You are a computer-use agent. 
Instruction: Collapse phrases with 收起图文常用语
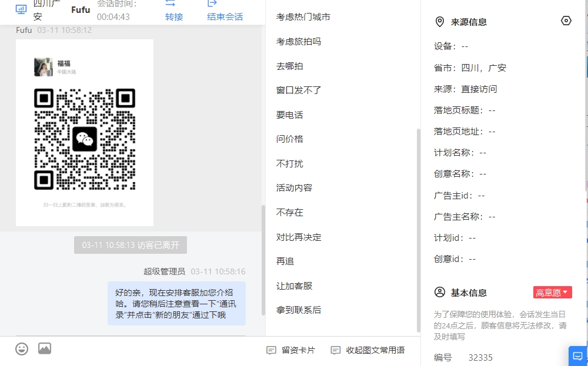[x=368, y=350]
